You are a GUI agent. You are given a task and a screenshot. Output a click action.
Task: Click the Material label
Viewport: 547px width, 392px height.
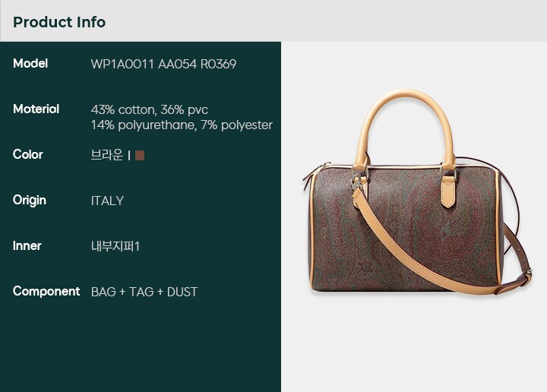[36, 109]
